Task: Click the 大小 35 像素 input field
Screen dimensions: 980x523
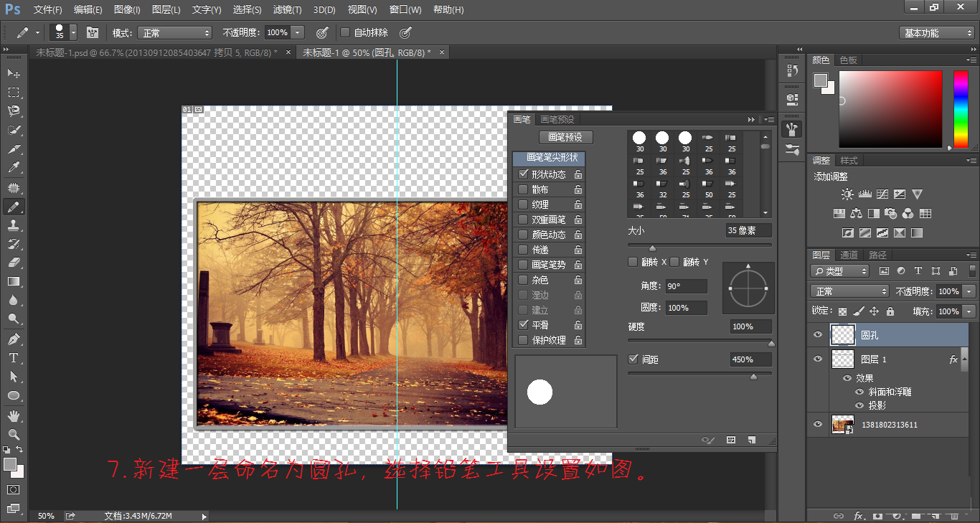Action: (x=748, y=230)
